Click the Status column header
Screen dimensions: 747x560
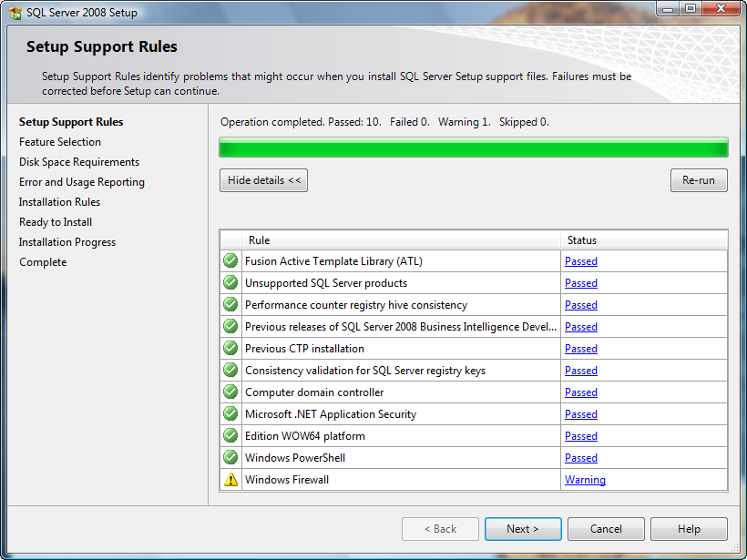pos(644,240)
